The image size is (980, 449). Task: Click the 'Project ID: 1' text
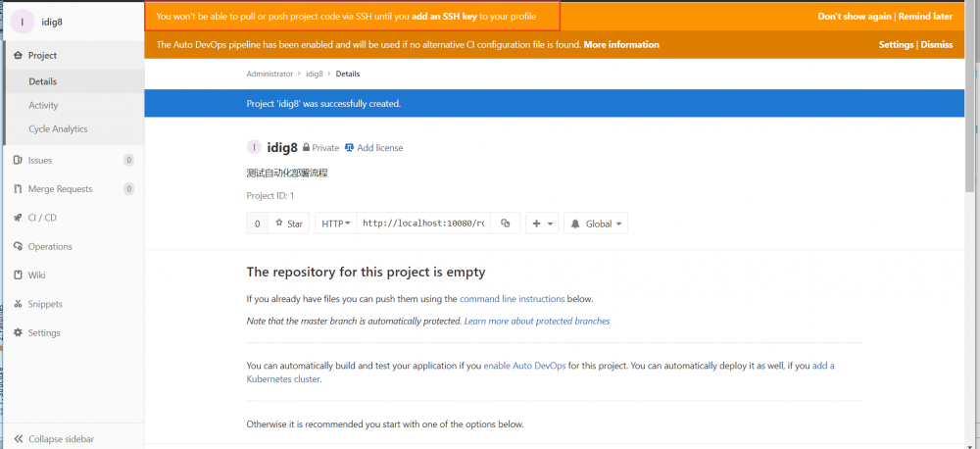(x=270, y=196)
